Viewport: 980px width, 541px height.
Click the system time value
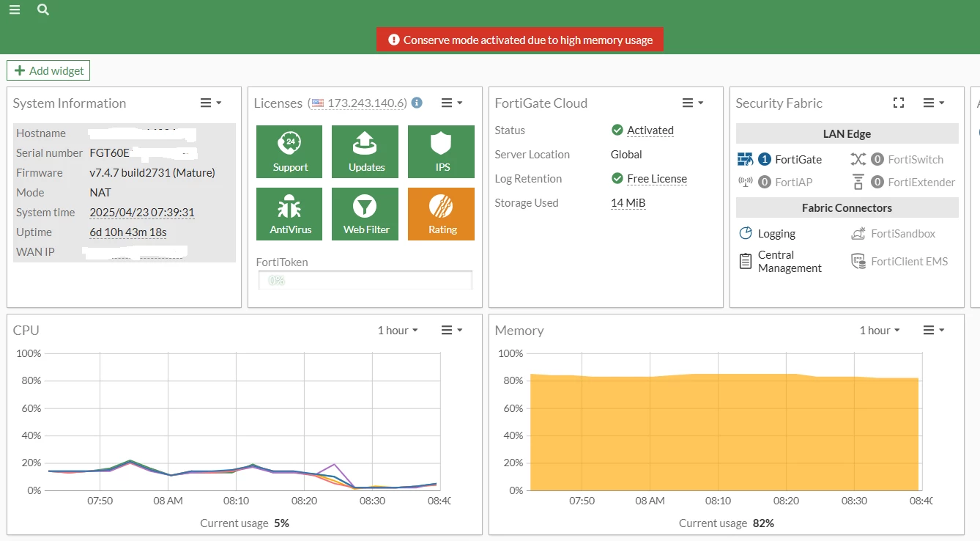coord(142,213)
